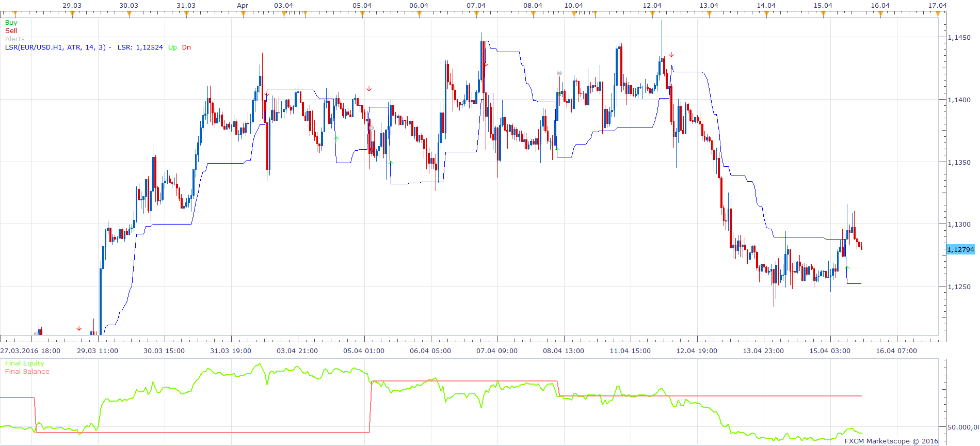980x446 pixels.
Task: Select the red sell arrow above the 05.04 candles
Action: (x=369, y=89)
